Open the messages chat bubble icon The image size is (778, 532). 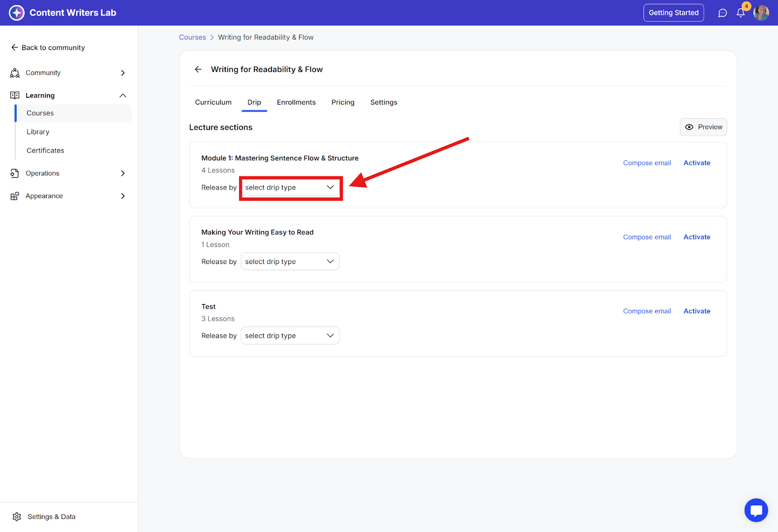pyautogui.click(x=723, y=13)
